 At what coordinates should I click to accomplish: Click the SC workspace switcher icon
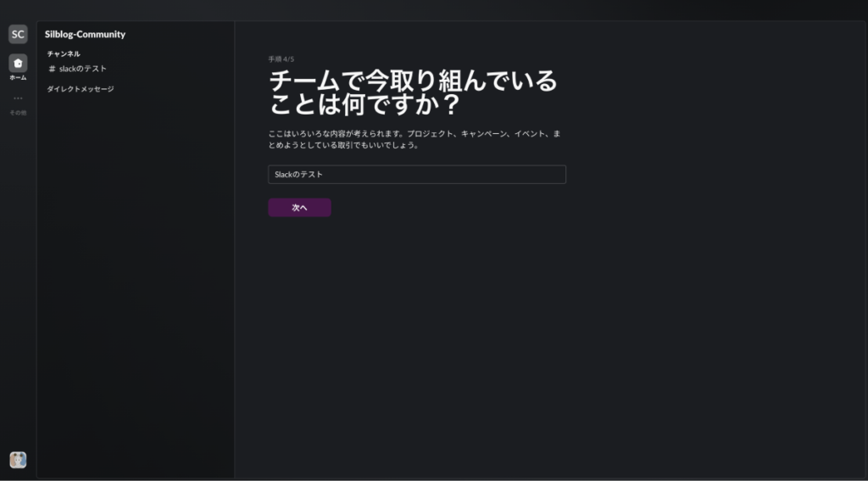click(x=18, y=34)
